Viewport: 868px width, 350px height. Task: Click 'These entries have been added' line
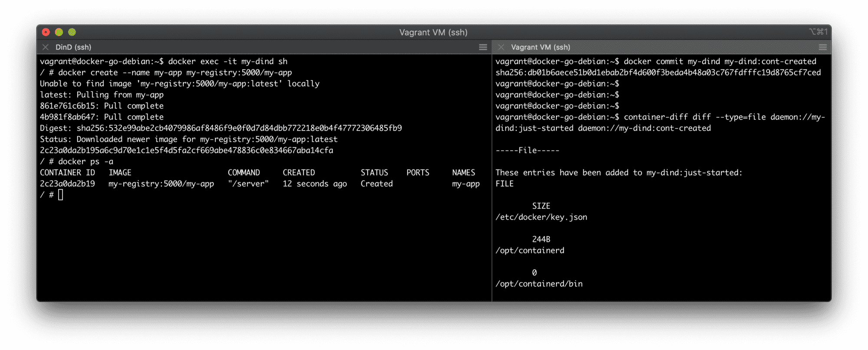point(619,173)
